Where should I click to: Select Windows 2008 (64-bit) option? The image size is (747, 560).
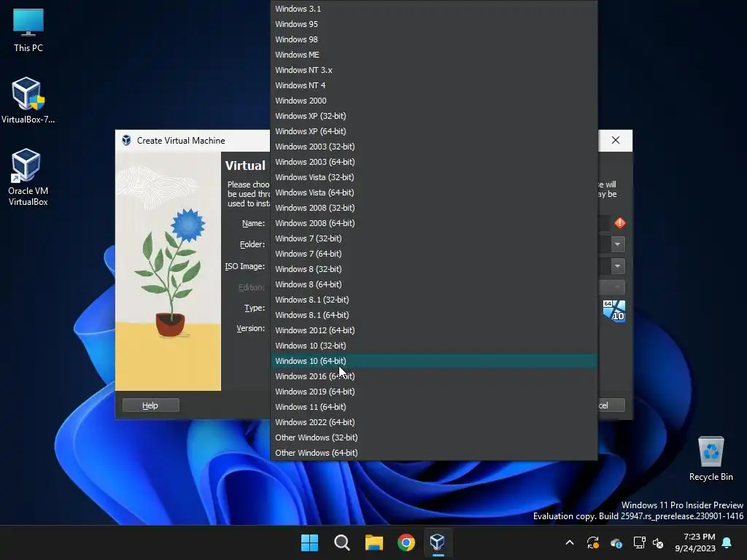[x=434, y=223]
